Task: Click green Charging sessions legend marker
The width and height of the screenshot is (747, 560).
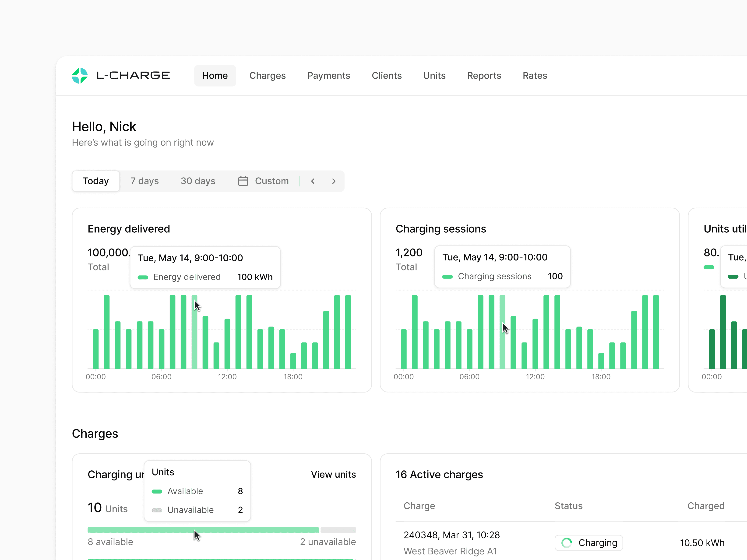Action: tap(447, 276)
